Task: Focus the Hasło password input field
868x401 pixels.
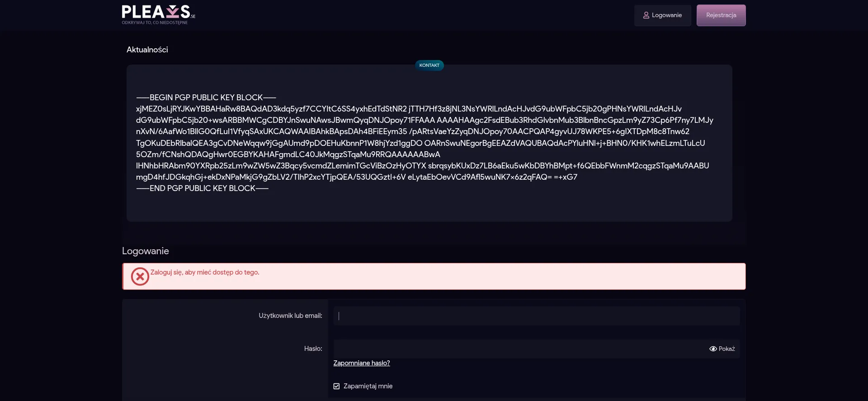Action: pyautogui.click(x=520, y=349)
